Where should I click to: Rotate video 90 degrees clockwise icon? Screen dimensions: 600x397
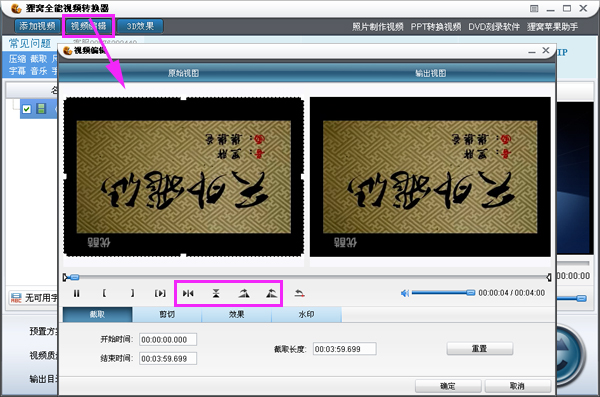tap(244, 293)
